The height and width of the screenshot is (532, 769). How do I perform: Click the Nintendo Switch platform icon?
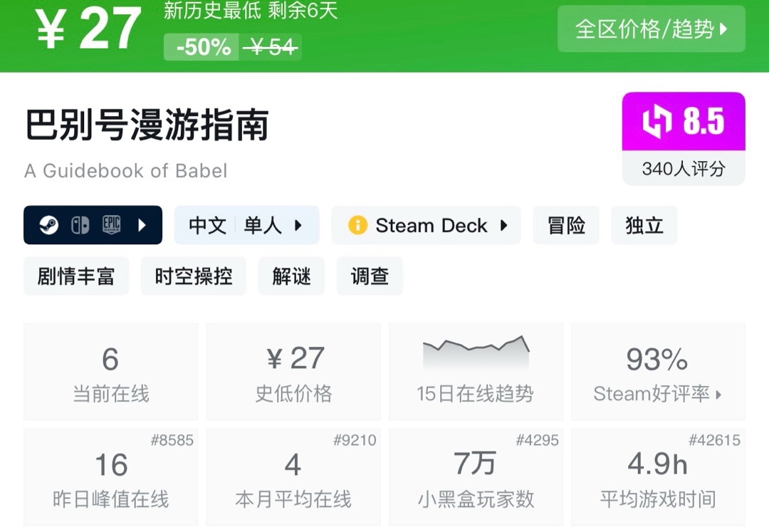click(x=80, y=225)
